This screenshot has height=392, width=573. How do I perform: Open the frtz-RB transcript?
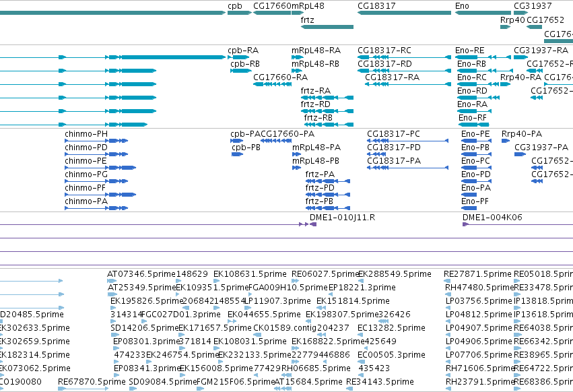point(318,118)
